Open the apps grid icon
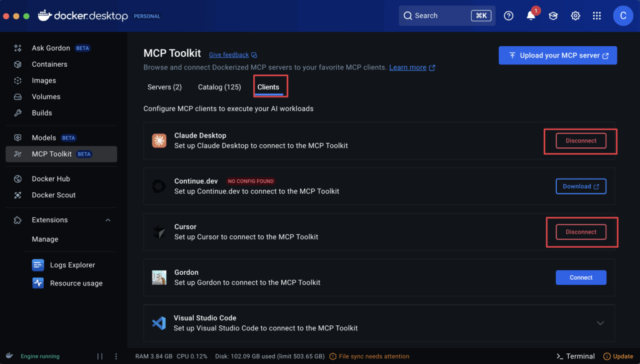This screenshot has height=364, width=640. (x=597, y=16)
